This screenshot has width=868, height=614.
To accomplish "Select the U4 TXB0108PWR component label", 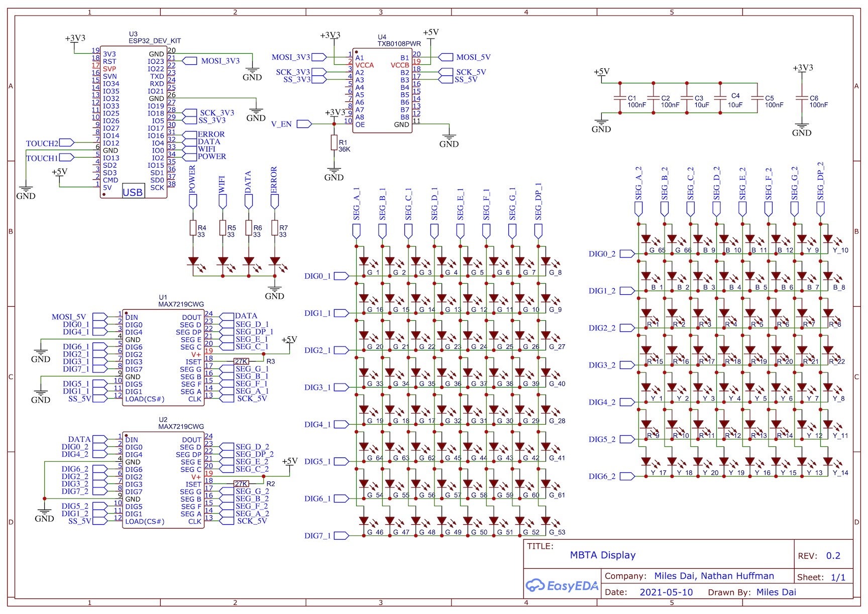I will coord(399,40).
